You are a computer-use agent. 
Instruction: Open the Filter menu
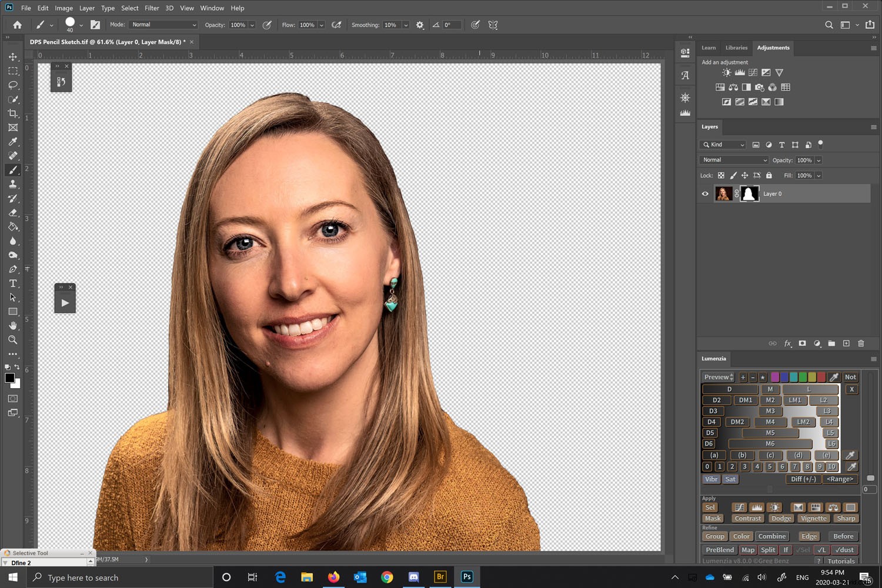pos(152,8)
